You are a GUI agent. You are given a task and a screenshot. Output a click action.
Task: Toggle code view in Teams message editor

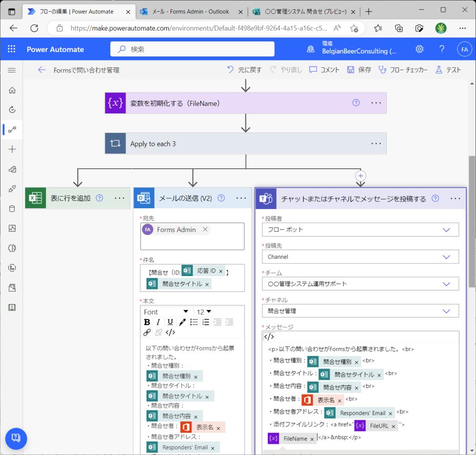click(269, 336)
